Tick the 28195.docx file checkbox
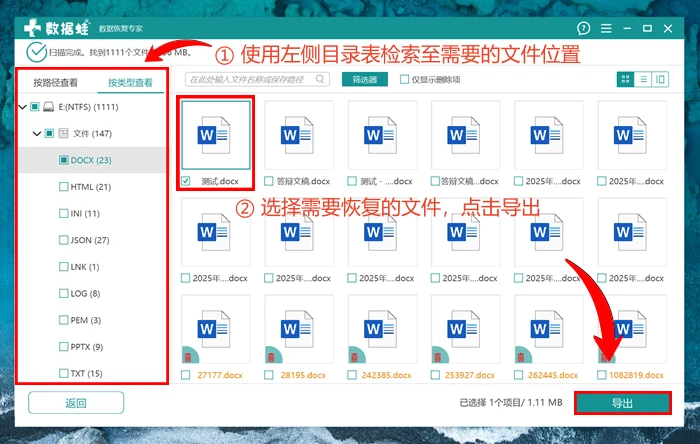The image size is (700, 444). click(x=269, y=375)
